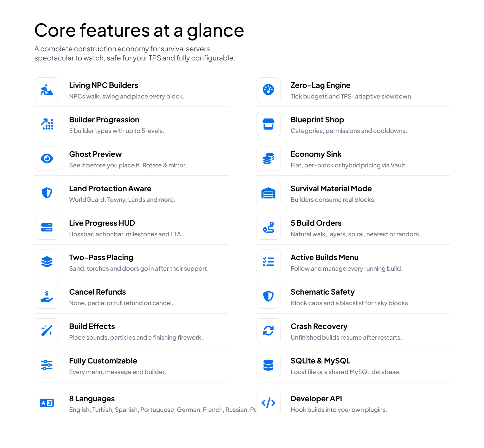The image size is (484, 448).
Task: Select the 'Builder Progression' title
Action: point(104,120)
